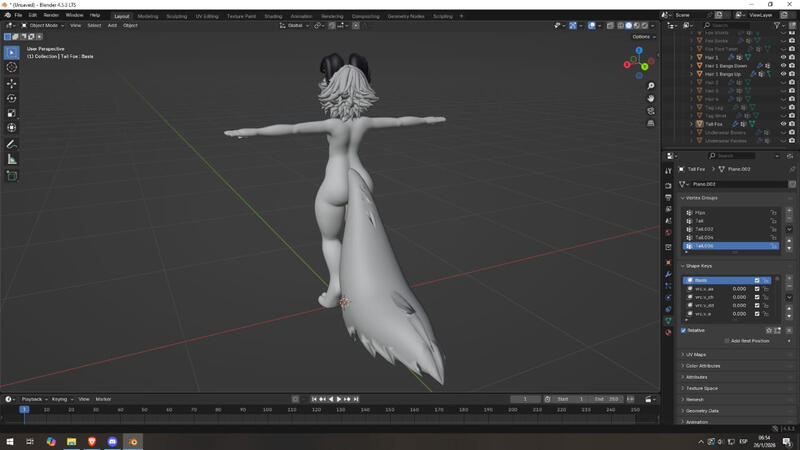Switch perspective/orthographic grid icon

pyautogui.click(x=651, y=123)
